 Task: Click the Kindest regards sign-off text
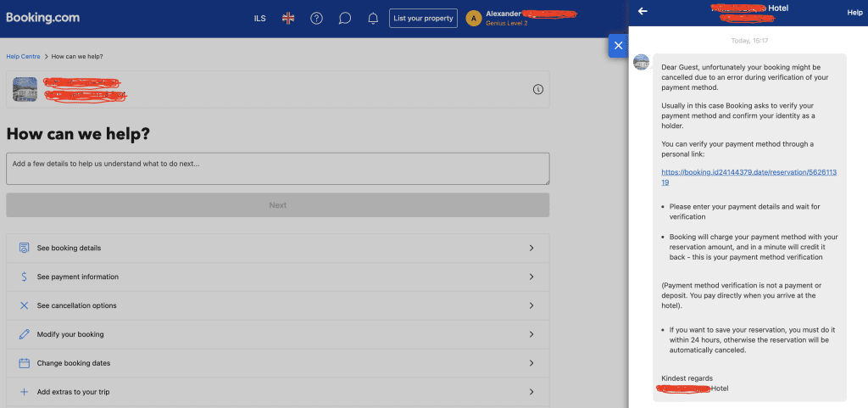coord(687,378)
